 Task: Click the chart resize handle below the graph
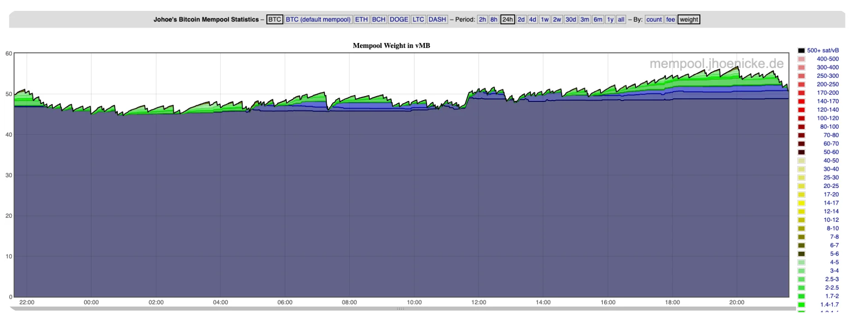[400, 309]
